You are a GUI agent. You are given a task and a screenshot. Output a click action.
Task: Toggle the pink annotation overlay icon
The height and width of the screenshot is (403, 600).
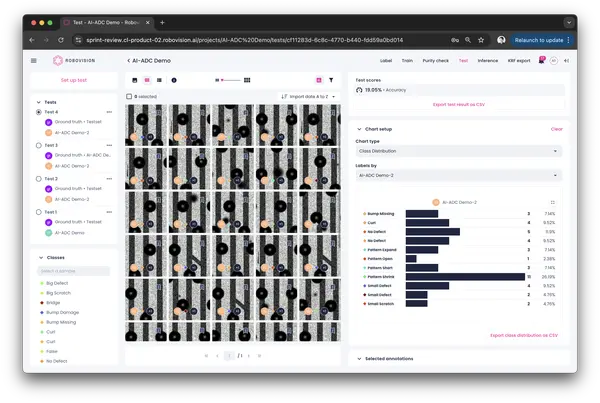[319, 80]
